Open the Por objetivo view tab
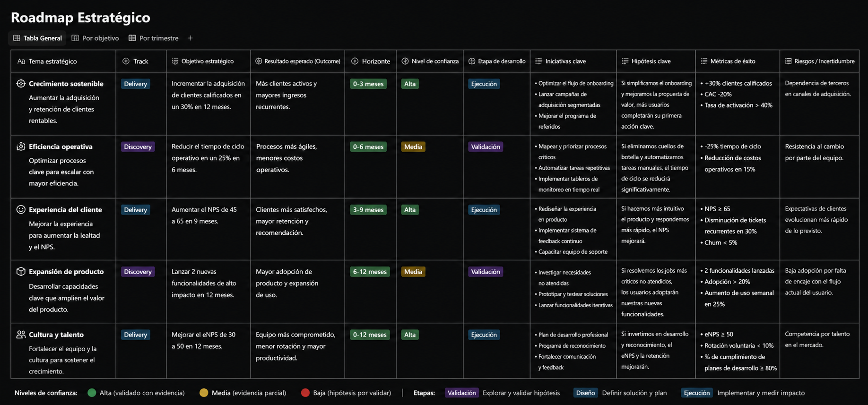 click(95, 38)
